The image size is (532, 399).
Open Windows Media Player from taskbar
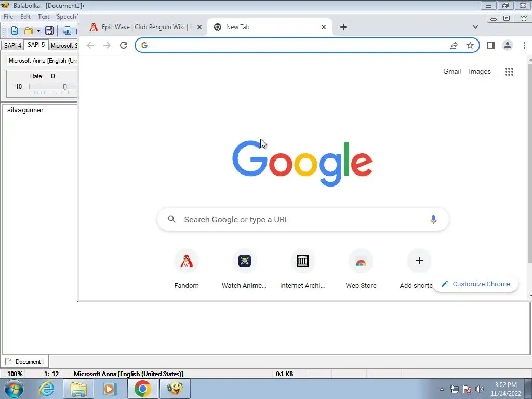[110, 389]
